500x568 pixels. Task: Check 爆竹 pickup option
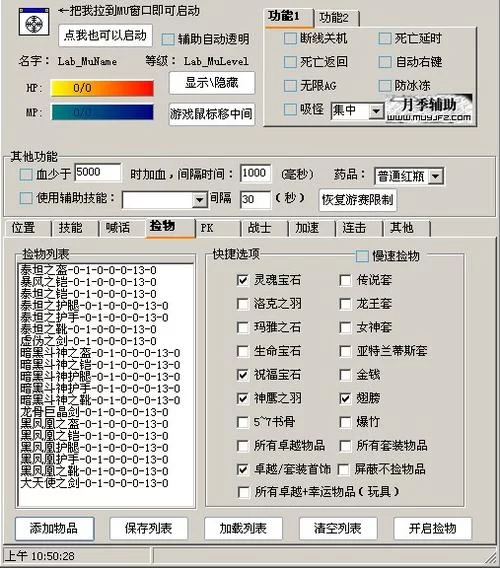click(345, 422)
